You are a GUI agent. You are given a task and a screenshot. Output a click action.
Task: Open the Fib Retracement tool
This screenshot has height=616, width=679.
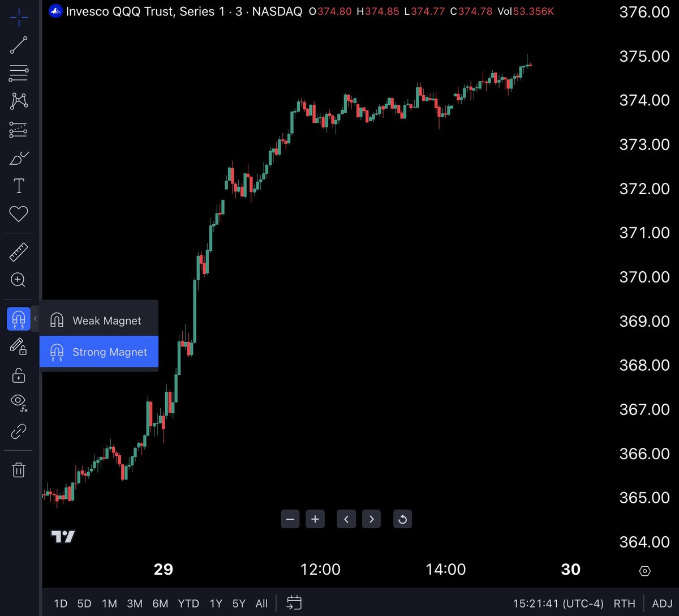coord(19,73)
